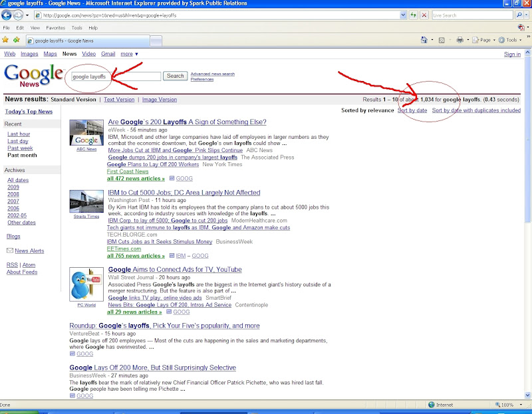
Task: Open the View menu
Action: point(35,28)
